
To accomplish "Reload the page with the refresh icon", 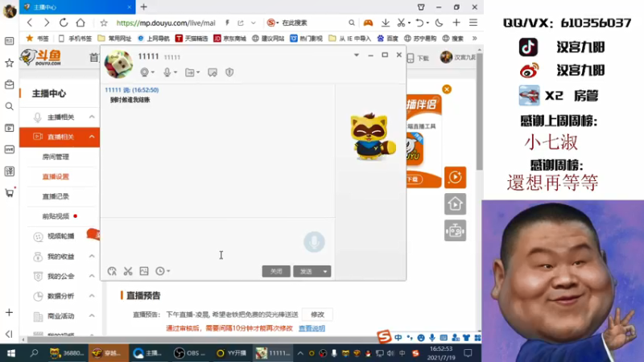I will [x=64, y=23].
